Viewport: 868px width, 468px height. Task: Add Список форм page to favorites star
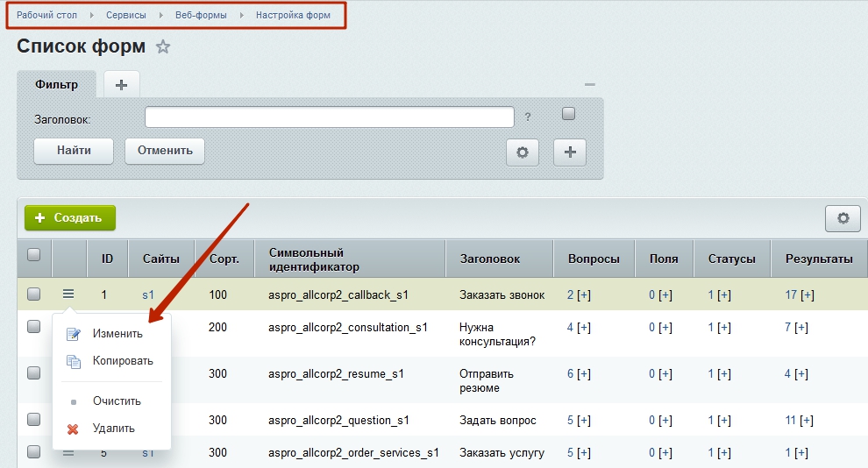pyautogui.click(x=163, y=46)
